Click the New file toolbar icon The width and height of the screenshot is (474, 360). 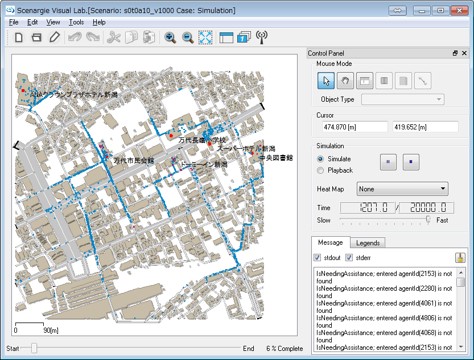click(19, 37)
